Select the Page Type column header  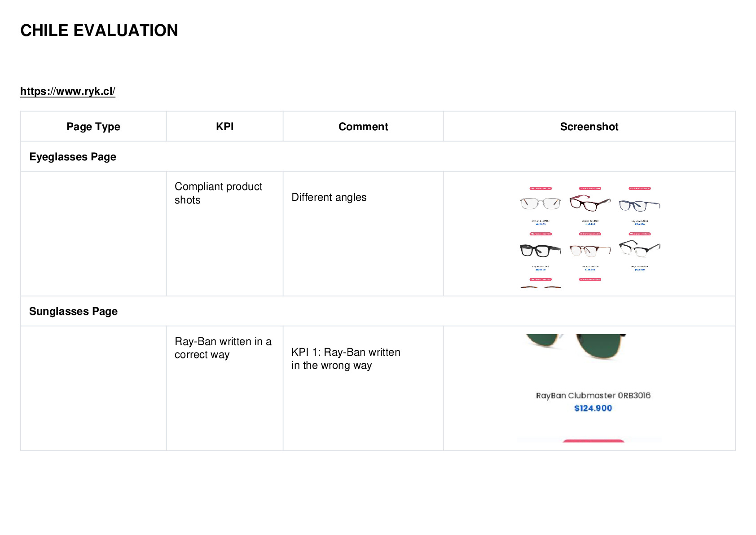[93, 127]
